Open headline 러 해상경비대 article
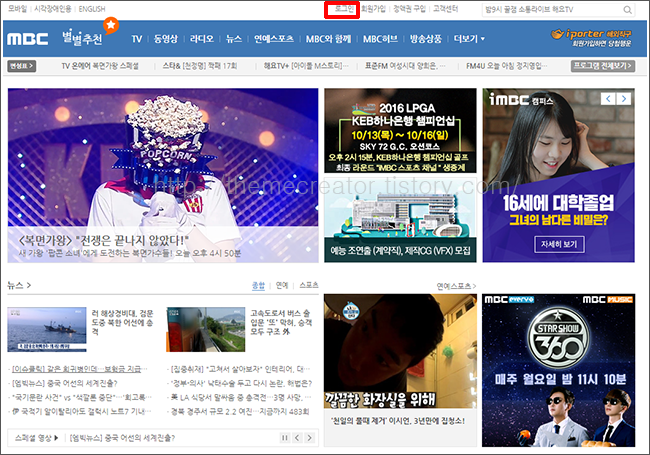This screenshot has height=455, width=650. (122, 322)
